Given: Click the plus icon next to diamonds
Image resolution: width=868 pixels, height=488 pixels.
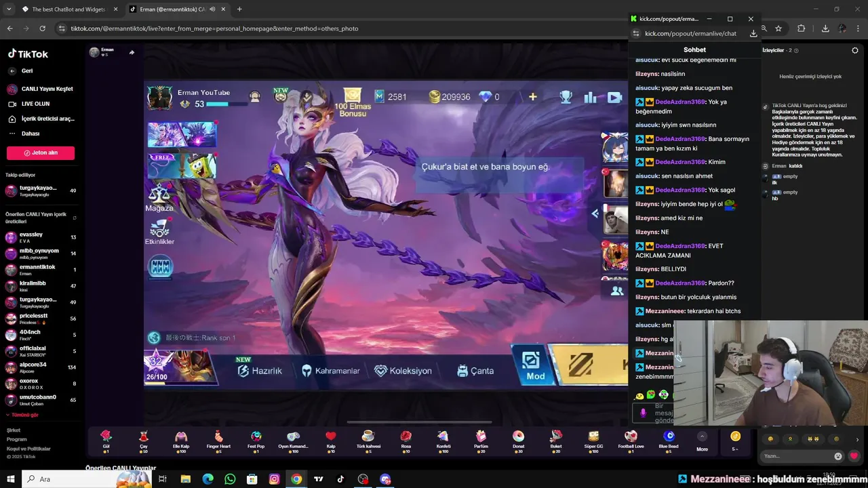Looking at the screenshot, I should (x=532, y=97).
